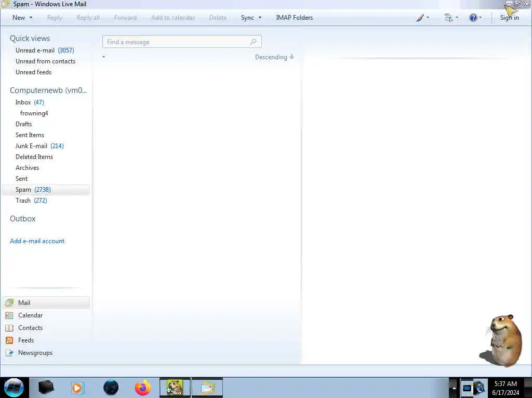Expand the Sync dropdown arrow
Viewport: 532px width, 398px height.
(x=260, y=18)
